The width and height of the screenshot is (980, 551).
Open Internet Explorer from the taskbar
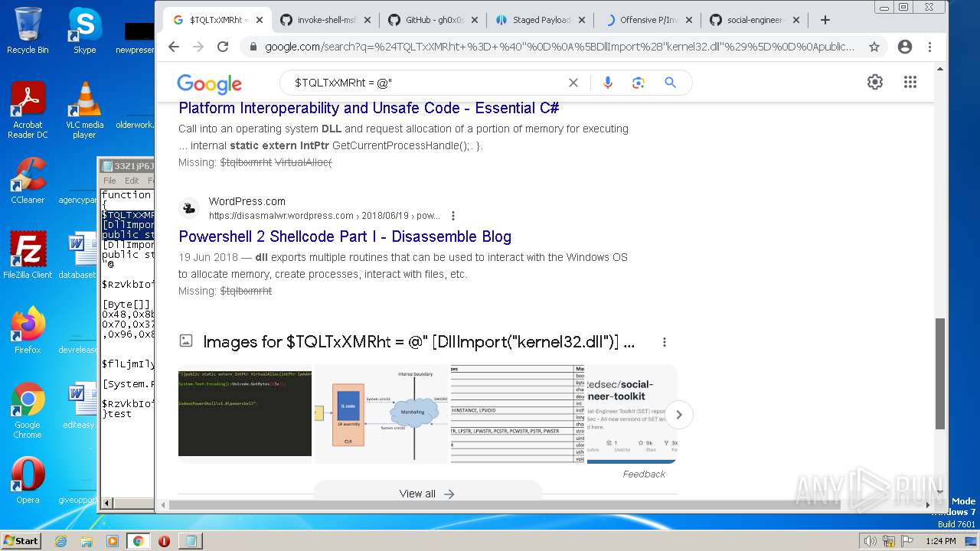tap(60, 541)
